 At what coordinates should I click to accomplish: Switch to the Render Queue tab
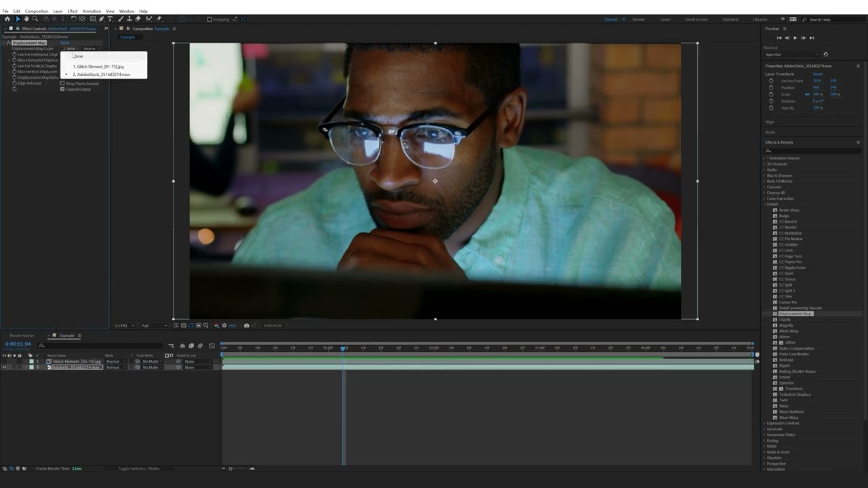coord(22,335)
